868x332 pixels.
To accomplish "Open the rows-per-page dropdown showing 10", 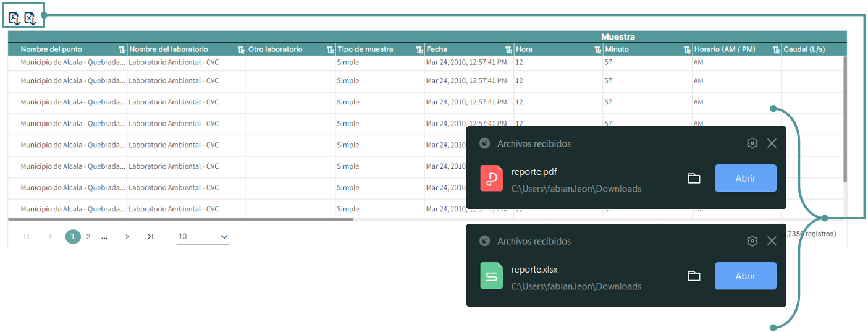I will coord(203,236).
